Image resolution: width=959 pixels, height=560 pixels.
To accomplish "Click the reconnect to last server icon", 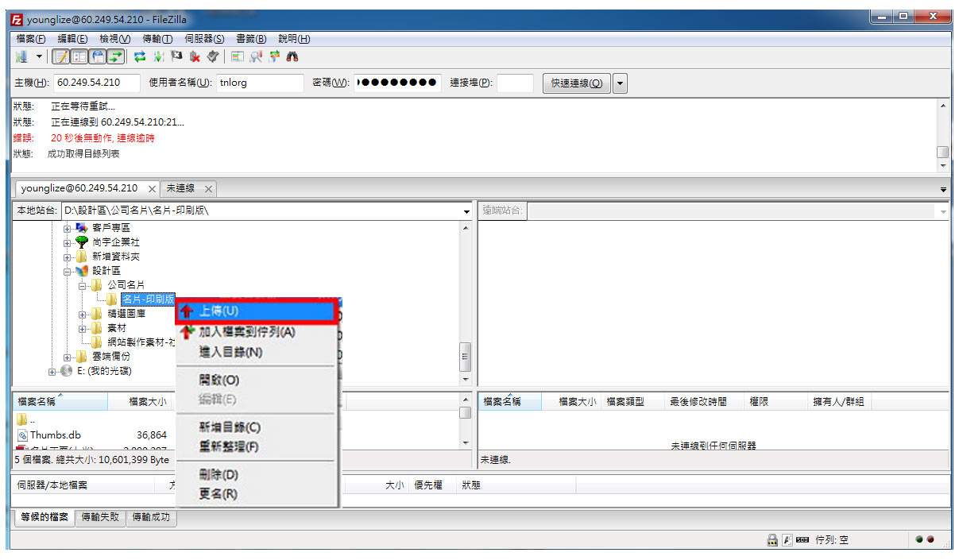I will [213, 56].
